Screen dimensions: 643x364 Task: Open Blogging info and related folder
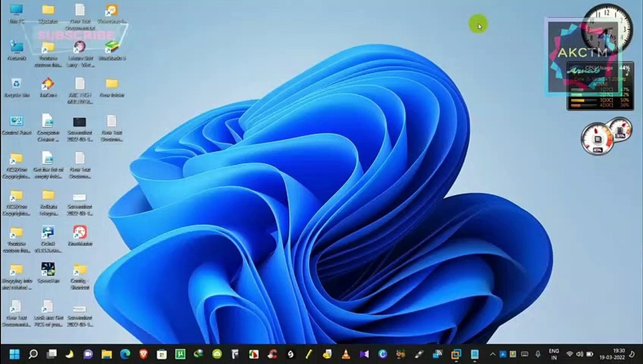tap(16, 276)
